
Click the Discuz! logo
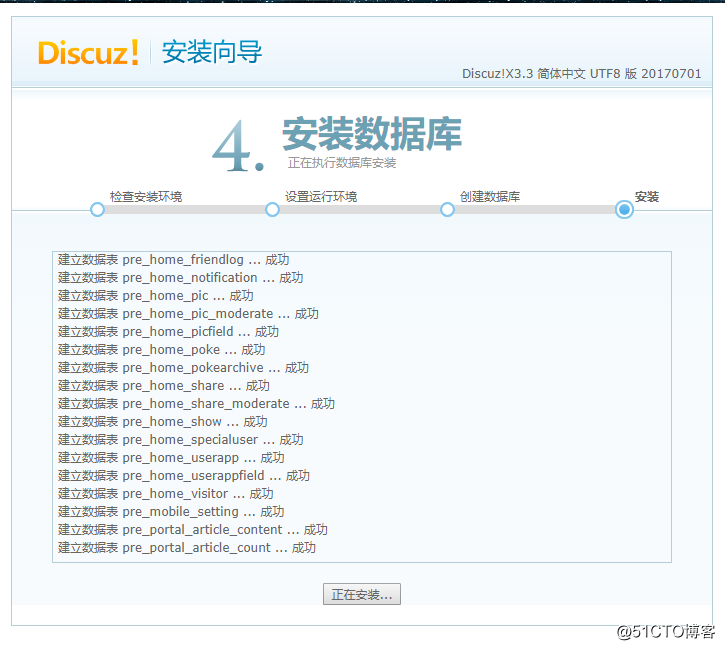(88, 52)
